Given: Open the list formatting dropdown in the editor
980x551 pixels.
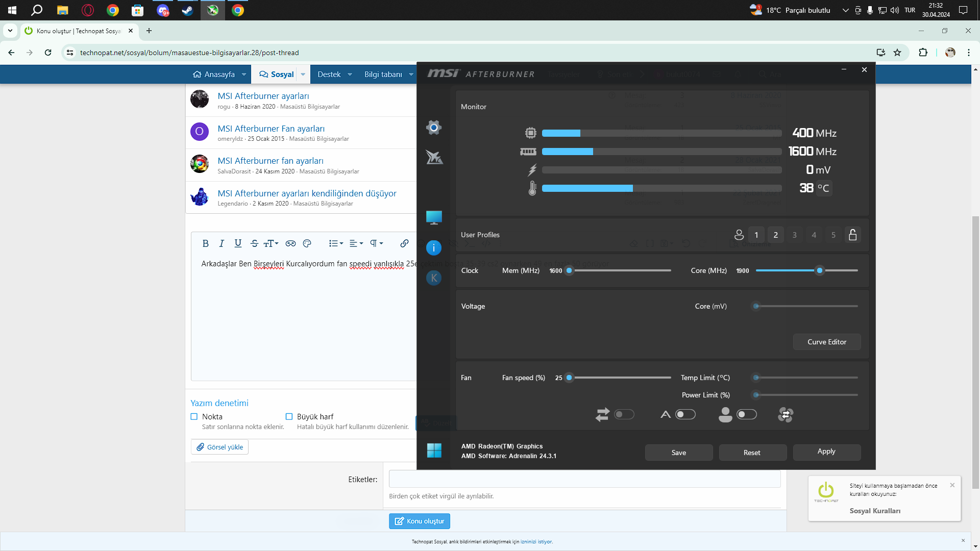Looking at the screenshot, I should [336, 243].
